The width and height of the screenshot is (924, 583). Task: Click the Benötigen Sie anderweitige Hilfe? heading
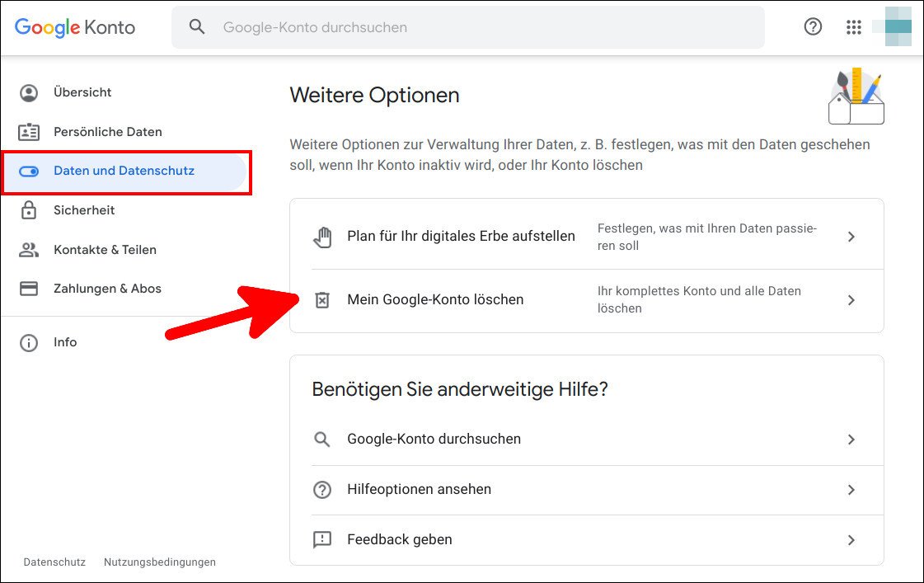460,390
